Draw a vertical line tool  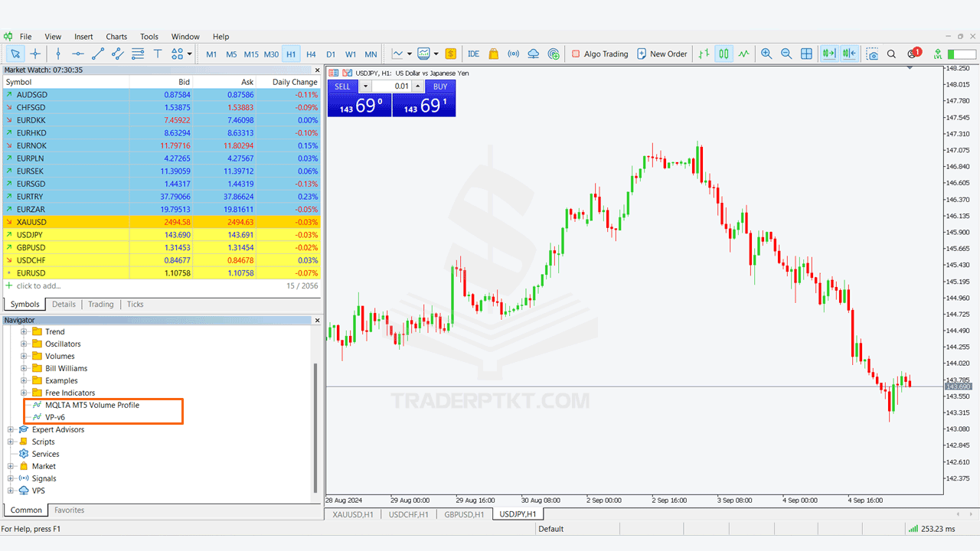(58, 54)
